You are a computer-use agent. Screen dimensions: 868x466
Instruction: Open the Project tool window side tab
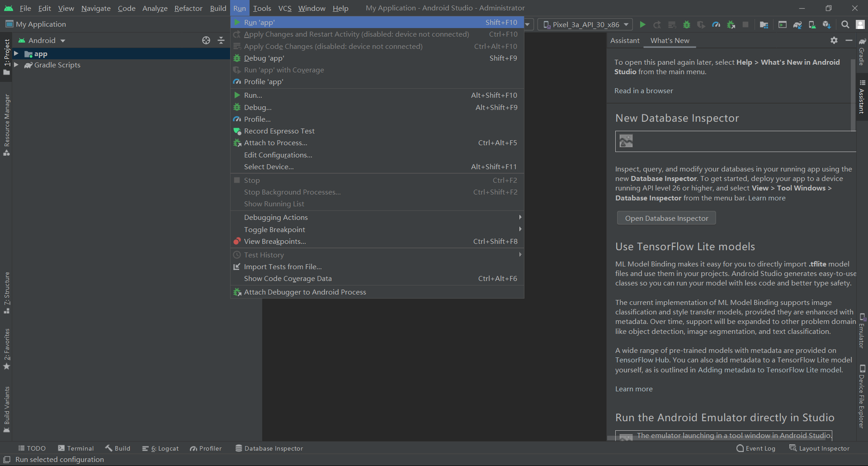click(6, 57)
